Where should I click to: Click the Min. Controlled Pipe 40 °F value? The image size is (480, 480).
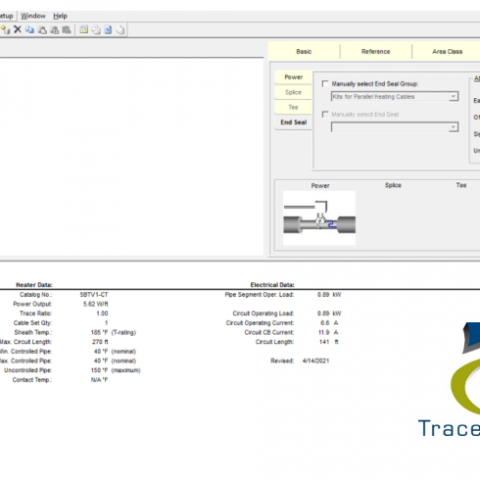[x=101, y=351]
